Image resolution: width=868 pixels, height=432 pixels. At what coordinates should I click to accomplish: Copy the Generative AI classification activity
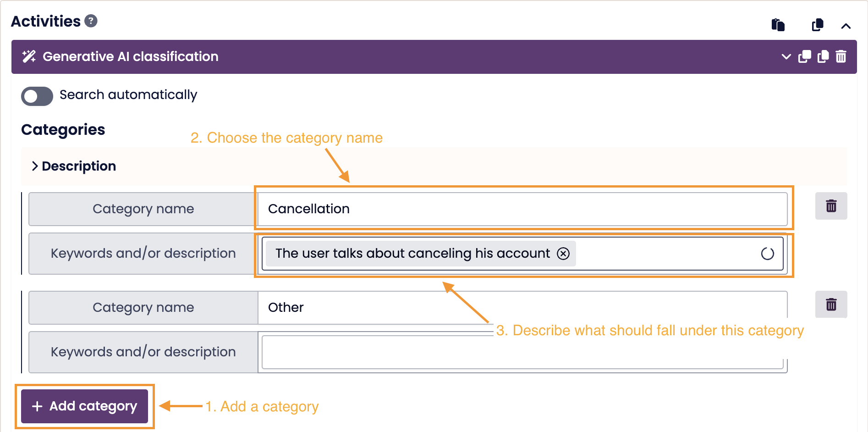pyautogui.click(x=823, y=56)
